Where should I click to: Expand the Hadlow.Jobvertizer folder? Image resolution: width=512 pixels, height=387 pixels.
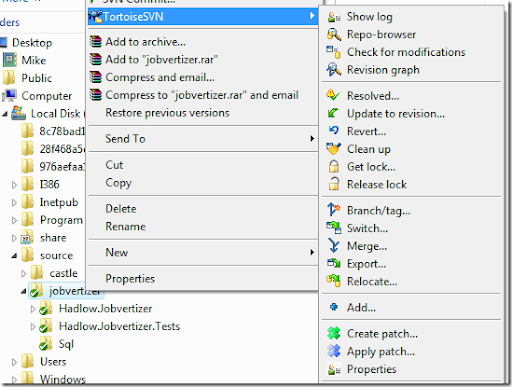pos(33,309)
